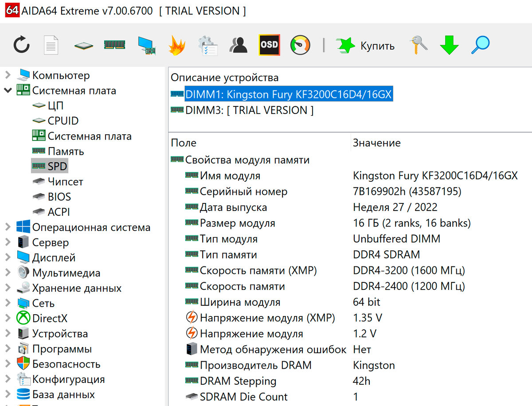Open the memory module toolbar icon
Screen dimensions: 532x406
point(114,44)
